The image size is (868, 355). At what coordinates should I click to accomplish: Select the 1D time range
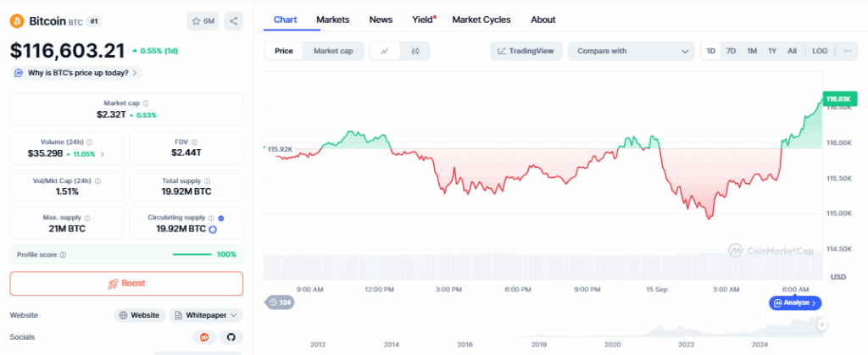point(711,51)
